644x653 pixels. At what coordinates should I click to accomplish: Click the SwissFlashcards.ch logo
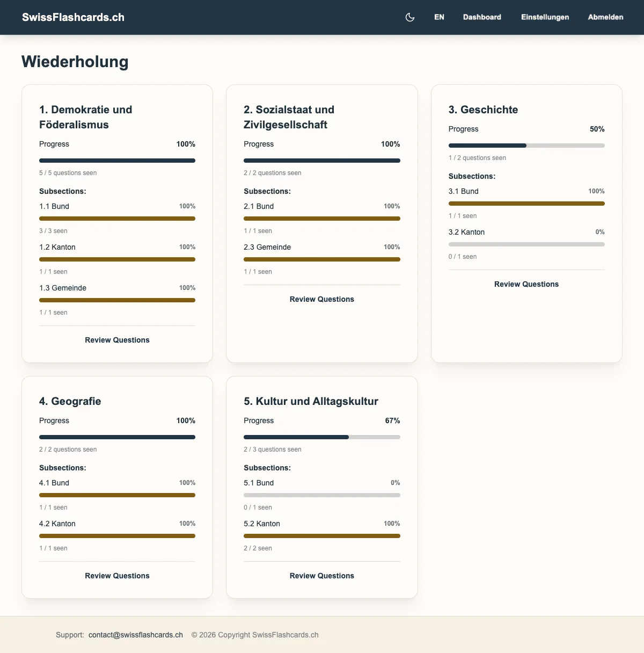tap(73, 17)
